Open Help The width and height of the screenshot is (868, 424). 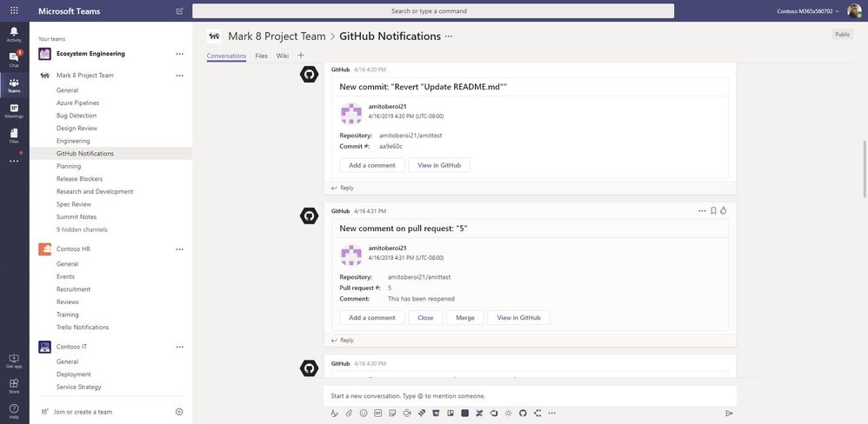point(14,411)
